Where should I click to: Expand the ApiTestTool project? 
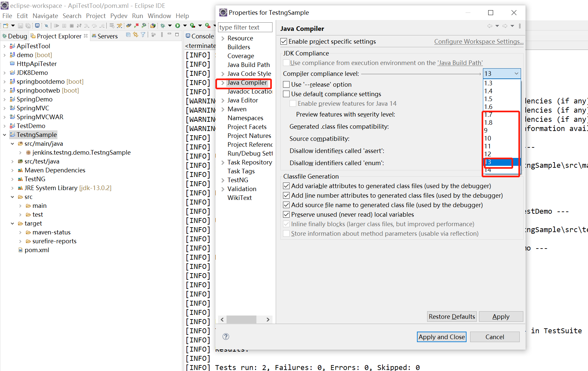coord(5,46)
